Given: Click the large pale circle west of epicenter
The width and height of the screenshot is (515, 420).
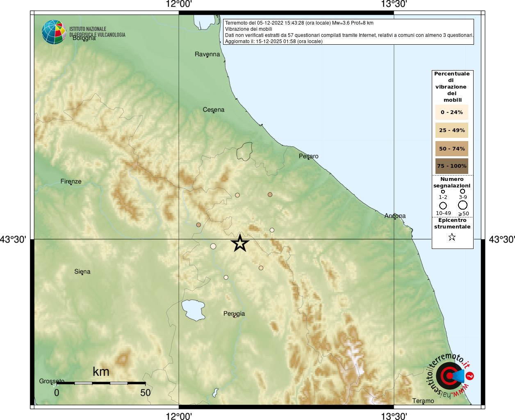Looking at the screenshot, I should pyautogui.click(x=213, y=246).
